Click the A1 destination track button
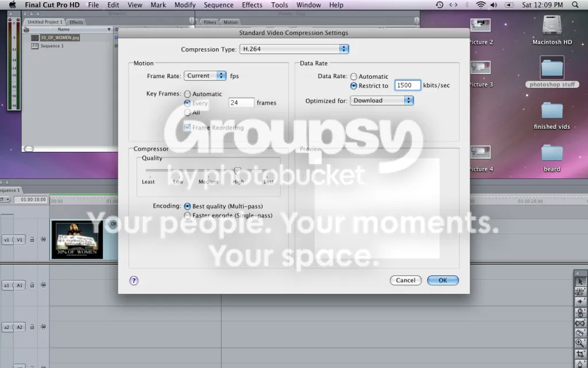The width and height of the screenshot is (588, 368). [x=20, y=285]
